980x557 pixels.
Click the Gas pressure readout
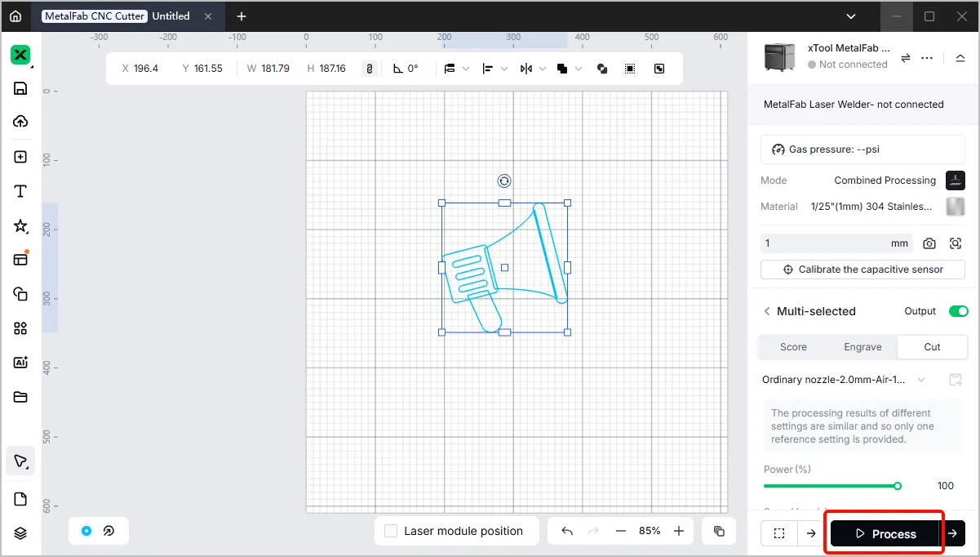pos(862,149)
